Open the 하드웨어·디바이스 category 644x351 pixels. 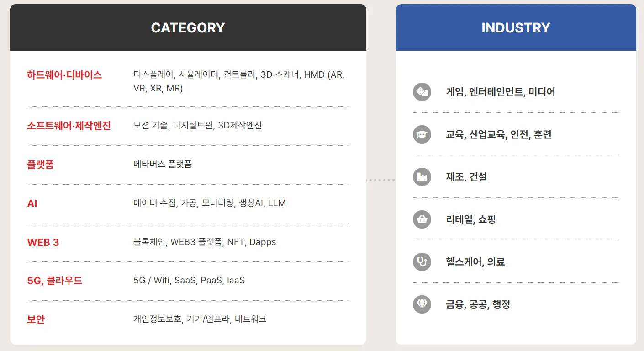[64, 75]
